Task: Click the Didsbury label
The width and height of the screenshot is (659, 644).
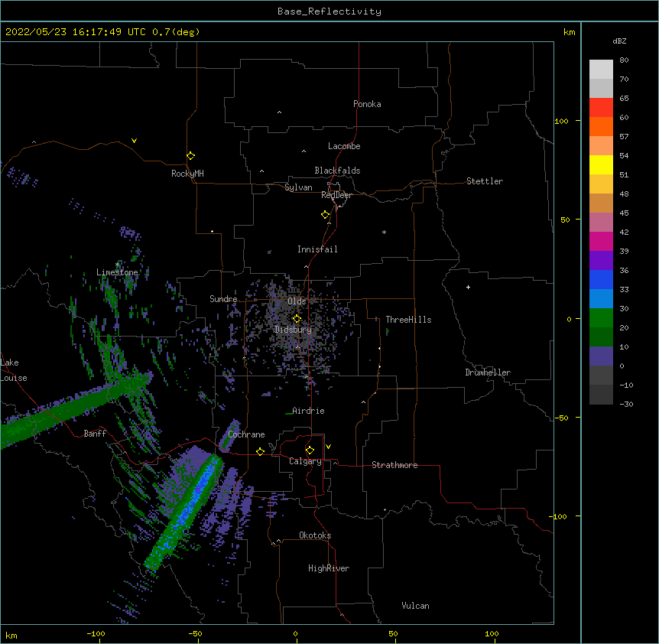Action: (293, 330)
